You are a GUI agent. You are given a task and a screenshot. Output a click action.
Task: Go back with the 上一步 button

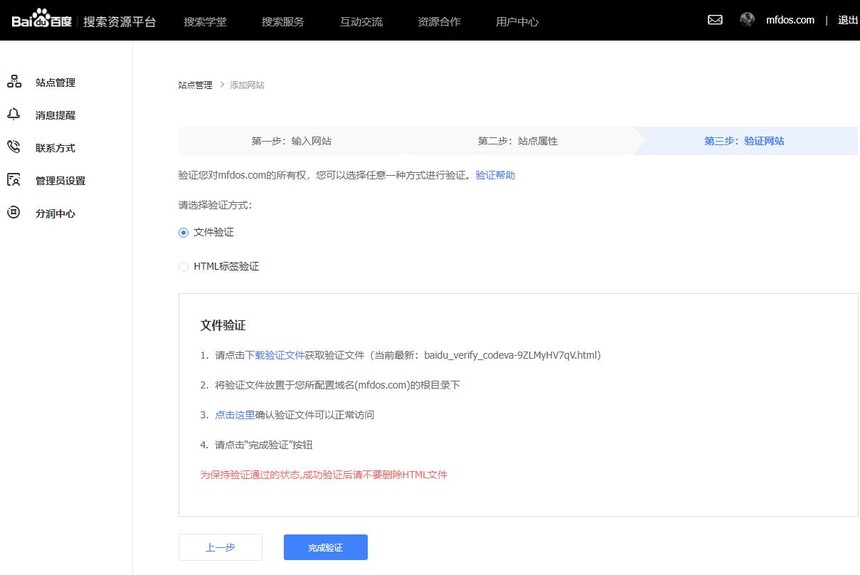coord(220,548)
